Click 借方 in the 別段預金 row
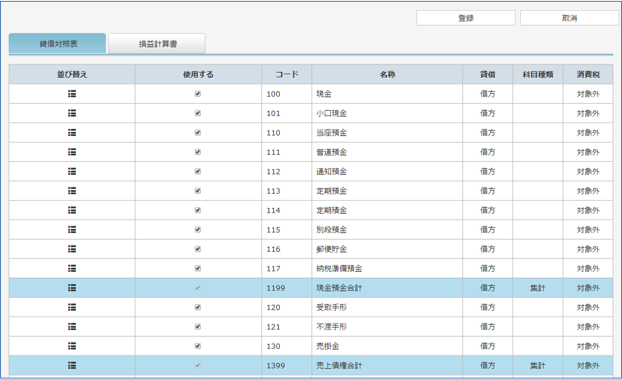 click(x=488, y=230)
